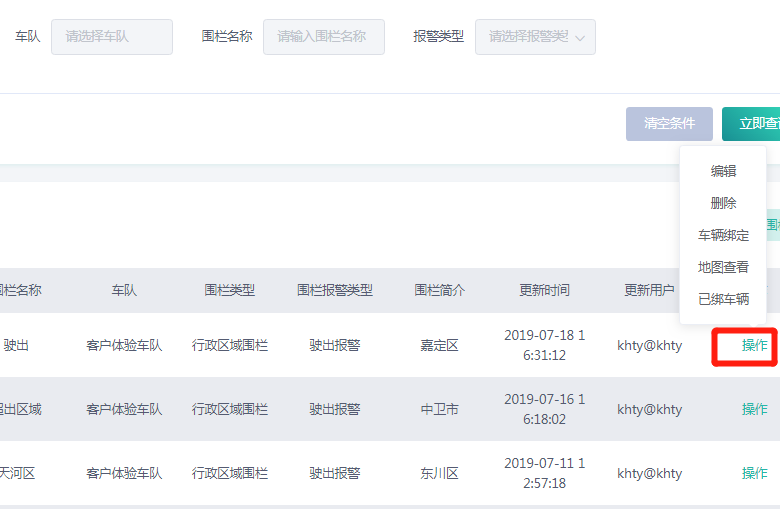Select the 2019-07-16 update time cell
Viewport: 780px width, 509px height.
(x=544, y=409)
